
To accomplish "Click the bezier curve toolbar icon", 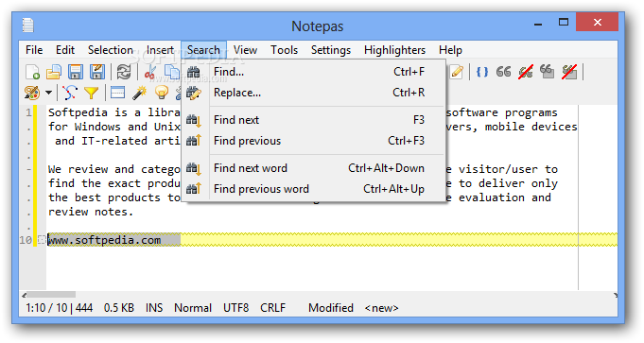I will point(70,93).
